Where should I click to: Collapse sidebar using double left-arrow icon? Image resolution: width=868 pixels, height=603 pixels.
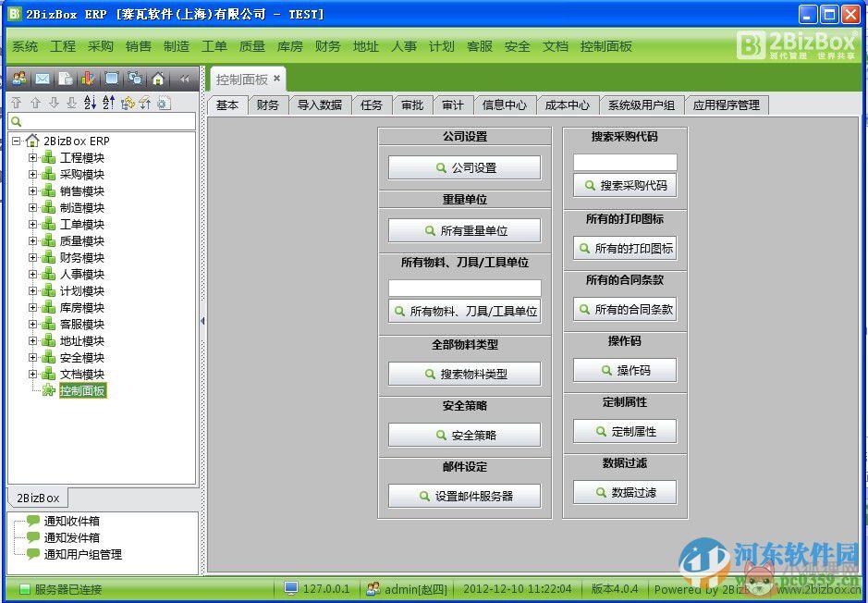184,80
